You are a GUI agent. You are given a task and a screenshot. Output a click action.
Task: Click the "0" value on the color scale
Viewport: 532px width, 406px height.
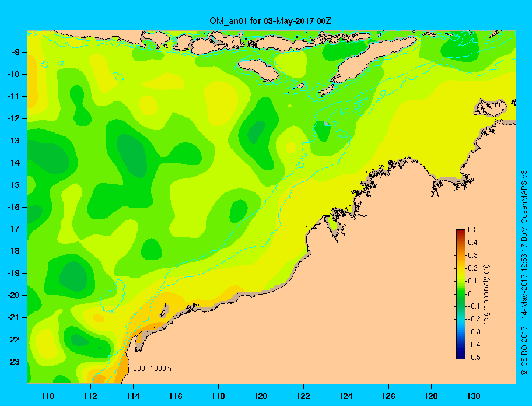point(470,294)
